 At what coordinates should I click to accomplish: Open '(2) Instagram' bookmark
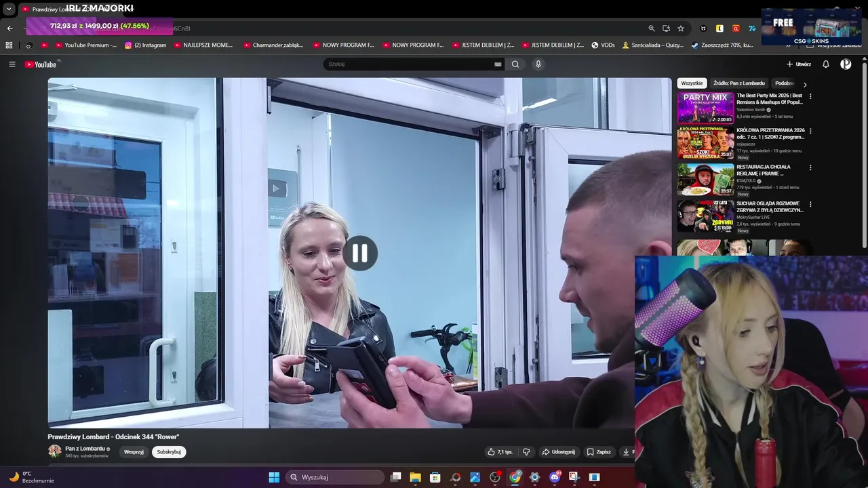(x=146, y=45)
